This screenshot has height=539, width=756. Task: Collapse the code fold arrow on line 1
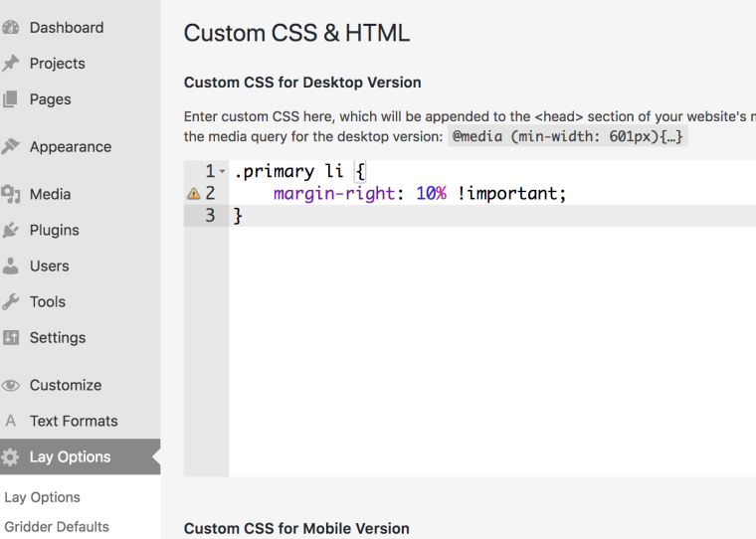tap(222, 173)
